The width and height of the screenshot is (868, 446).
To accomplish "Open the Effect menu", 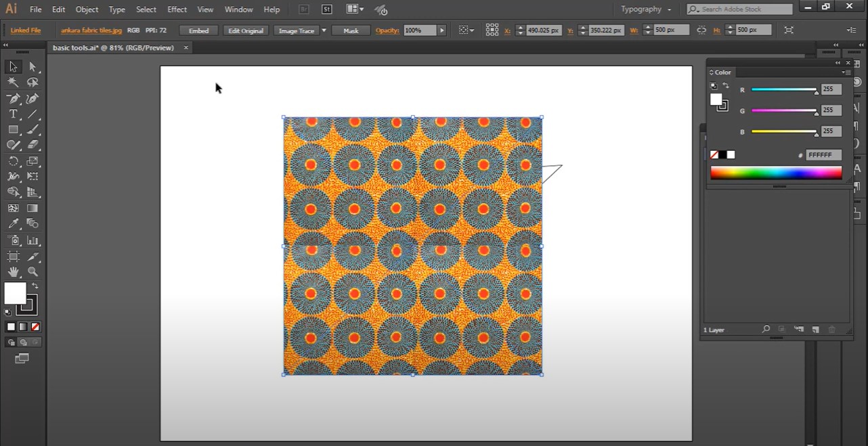I will (x=177, y=9).
